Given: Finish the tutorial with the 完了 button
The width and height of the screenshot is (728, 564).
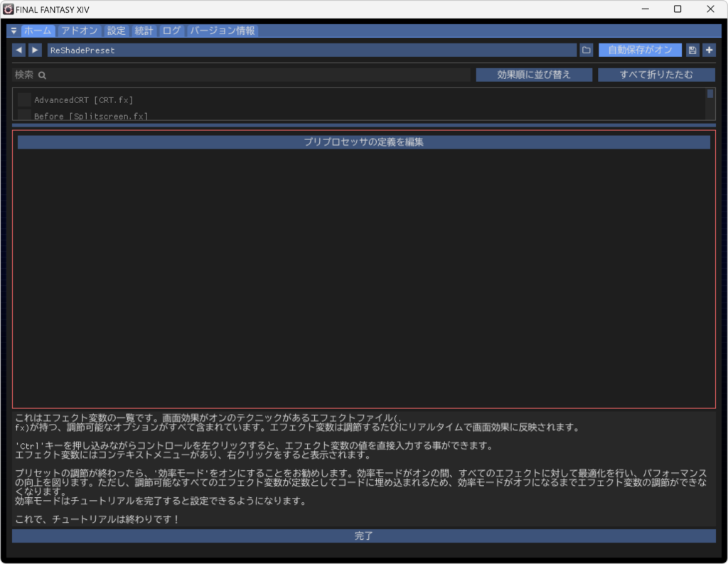Looking at the screenshot, I should (x=364, y=536).
